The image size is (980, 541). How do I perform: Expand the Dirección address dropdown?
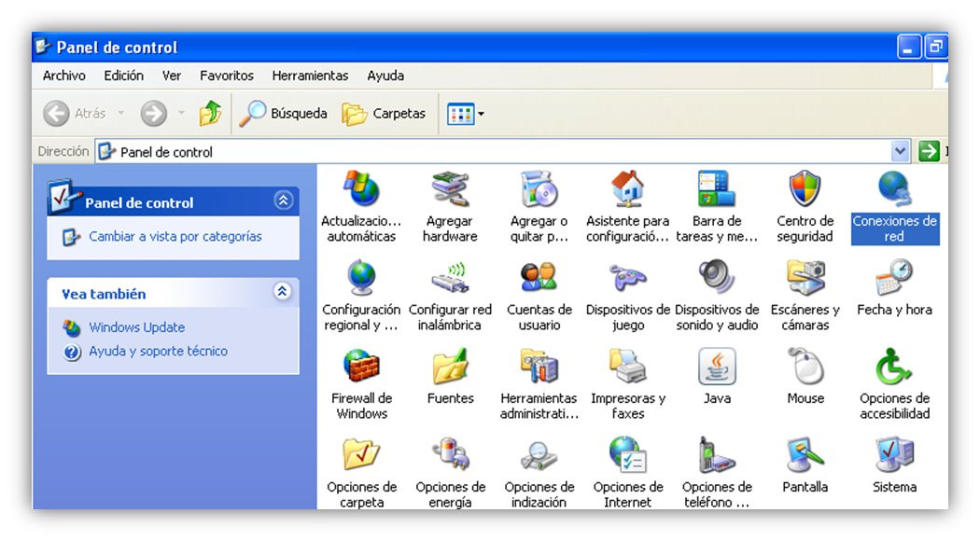pos(900,151)
